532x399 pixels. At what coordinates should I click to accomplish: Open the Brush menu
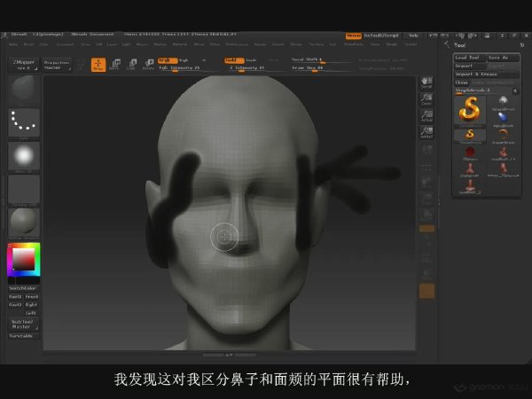tap(29, 44)
